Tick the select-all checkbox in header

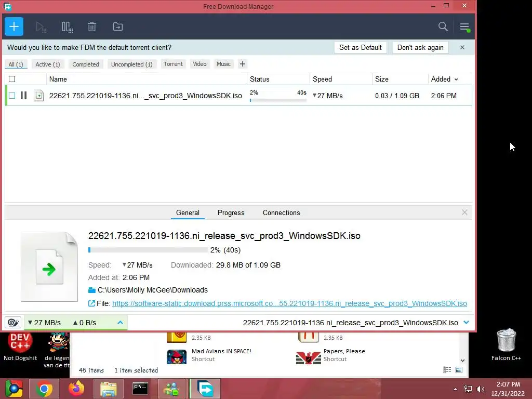12,79
